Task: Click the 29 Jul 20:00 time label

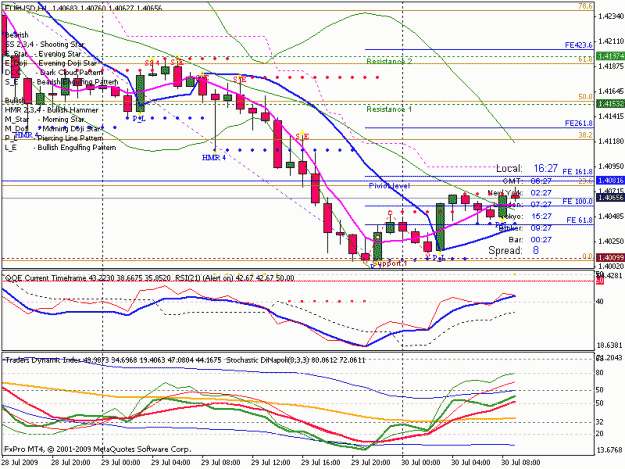Action: click(371, 462)
